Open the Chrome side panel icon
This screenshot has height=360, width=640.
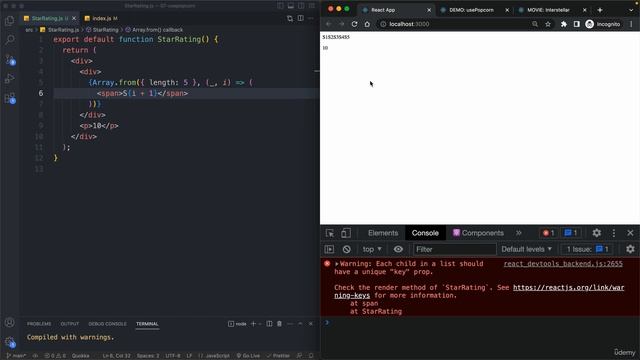pos(576,24)
